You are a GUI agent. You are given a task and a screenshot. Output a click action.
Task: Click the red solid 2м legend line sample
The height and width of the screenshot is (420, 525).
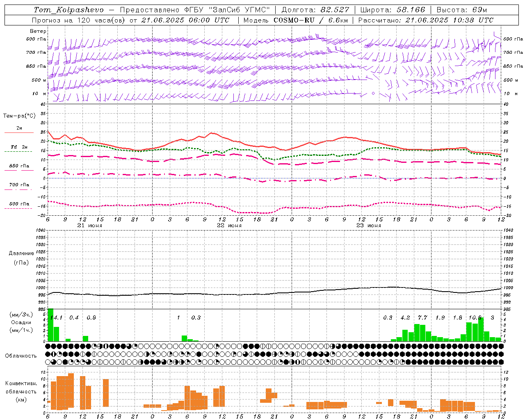(19, 133)
